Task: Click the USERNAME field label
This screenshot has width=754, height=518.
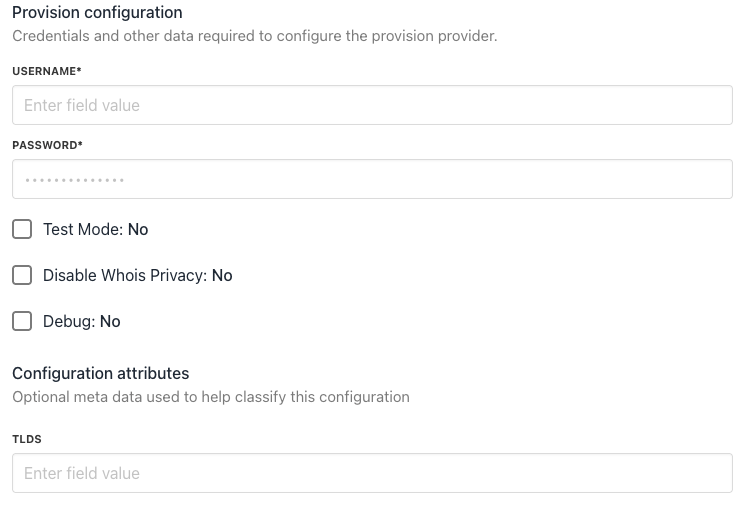Action: pos(44,71)
